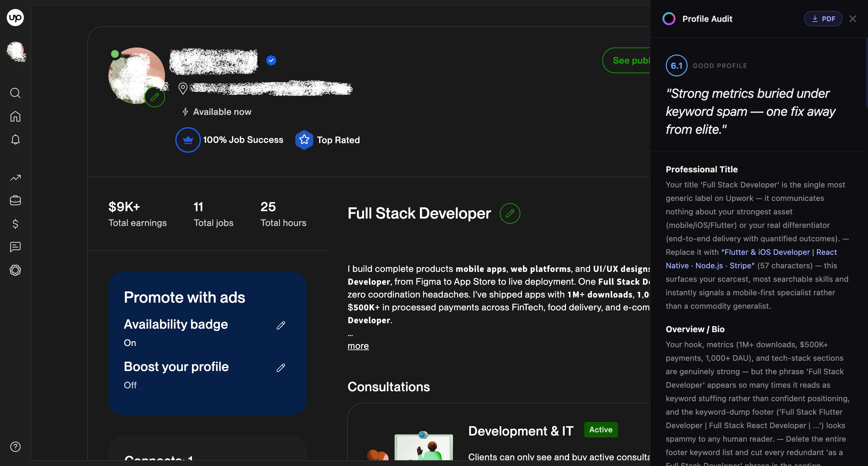Expand bio with the more link
The height and width of the screenshot is (466, 868).
point(358,346)
